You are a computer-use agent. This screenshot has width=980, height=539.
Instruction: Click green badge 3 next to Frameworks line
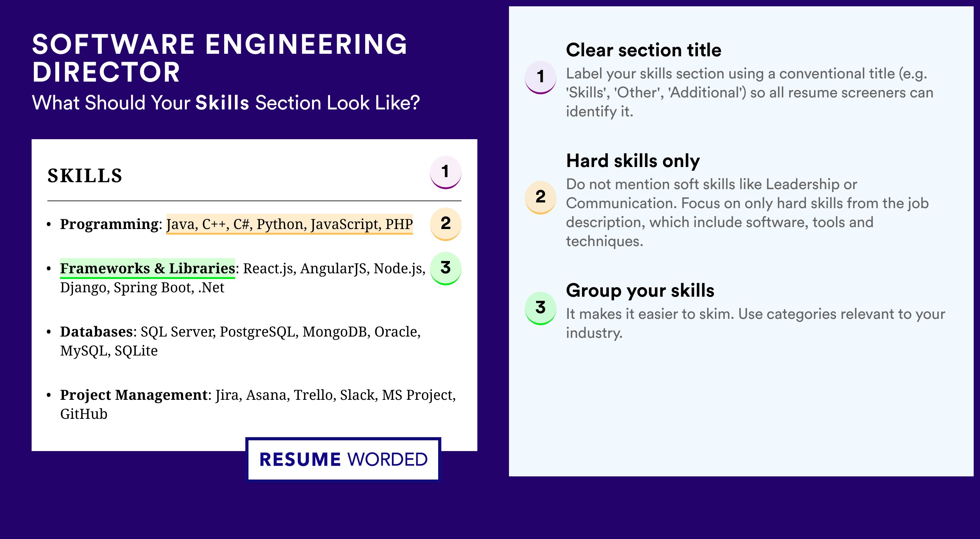pos(445,268)
